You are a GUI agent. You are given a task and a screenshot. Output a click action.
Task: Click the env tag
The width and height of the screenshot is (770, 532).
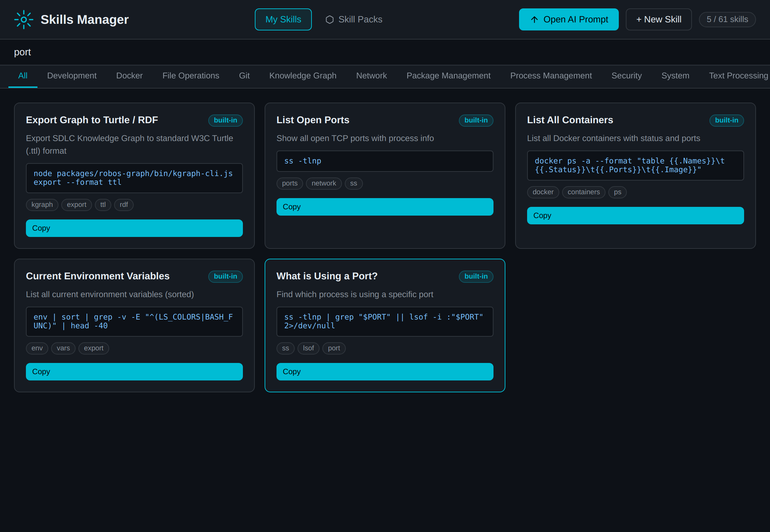[37, 348]
